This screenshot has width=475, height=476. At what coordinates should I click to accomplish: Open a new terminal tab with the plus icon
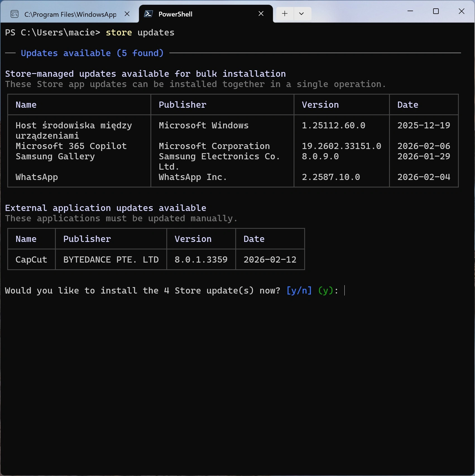pos(284,14)
